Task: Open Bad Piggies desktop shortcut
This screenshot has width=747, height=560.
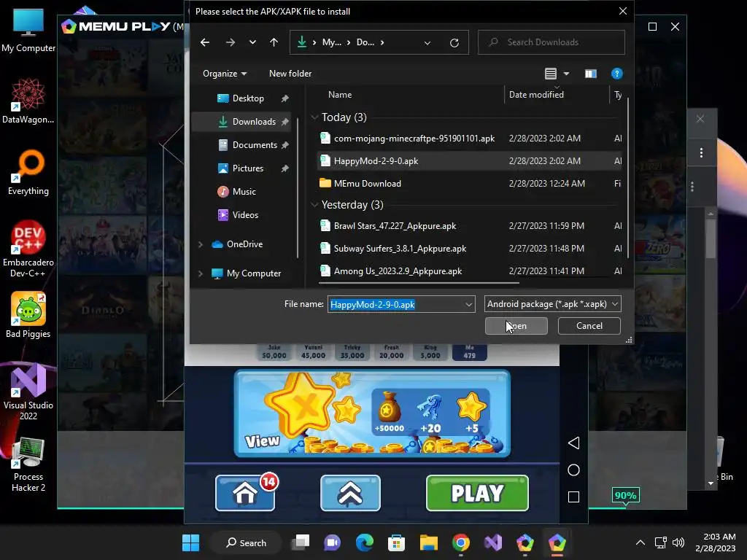Action: pos(28,315)
